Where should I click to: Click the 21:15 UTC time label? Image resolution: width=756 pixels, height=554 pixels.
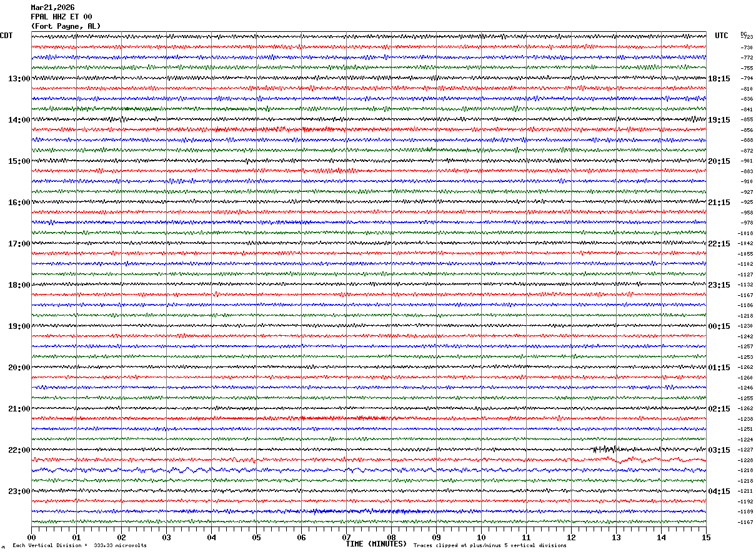coord(719,203)
